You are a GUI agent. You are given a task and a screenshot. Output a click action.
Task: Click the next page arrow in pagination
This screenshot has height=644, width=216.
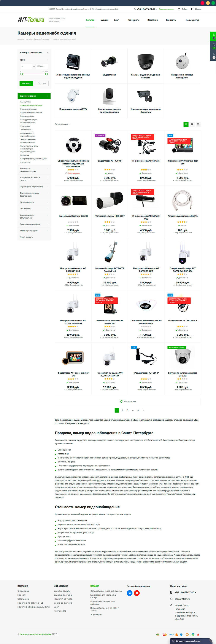143,410
